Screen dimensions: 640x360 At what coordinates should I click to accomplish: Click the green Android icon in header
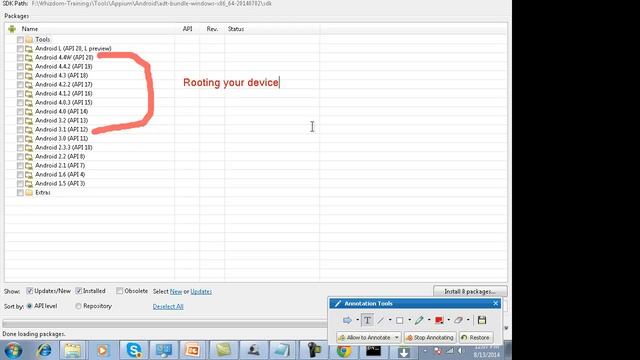[x=12, y=29]
